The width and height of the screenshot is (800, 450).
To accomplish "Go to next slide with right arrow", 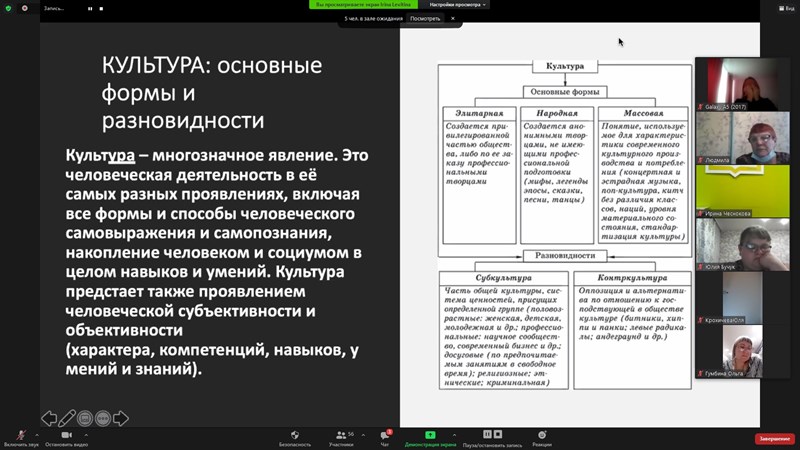I will tap(121, 418).
